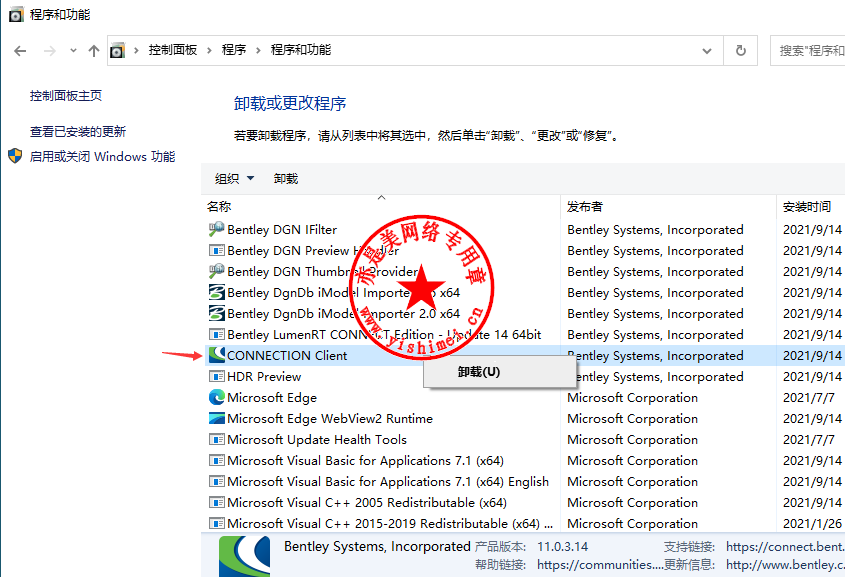Viewport: 845px width, 577px height.
Task: Click Microsoft Corporation publisher for Microsoft Edge
Action: [633, 398]
